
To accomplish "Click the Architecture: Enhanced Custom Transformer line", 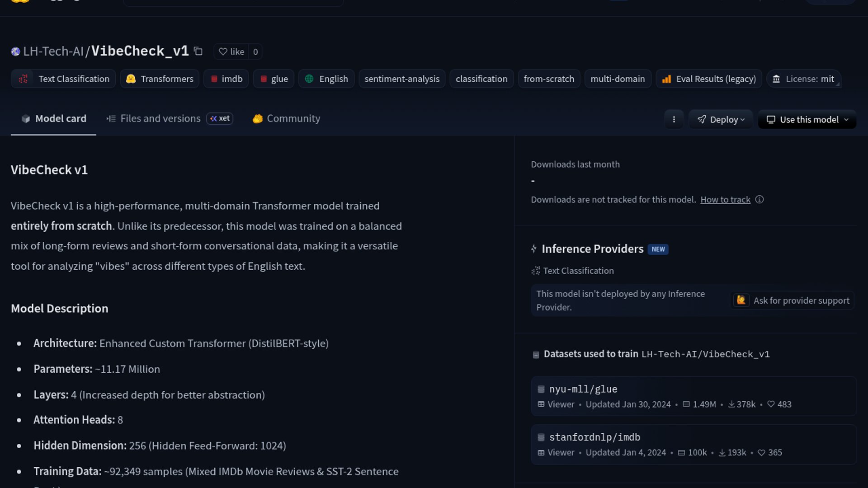I will click(x=181, y=343).
